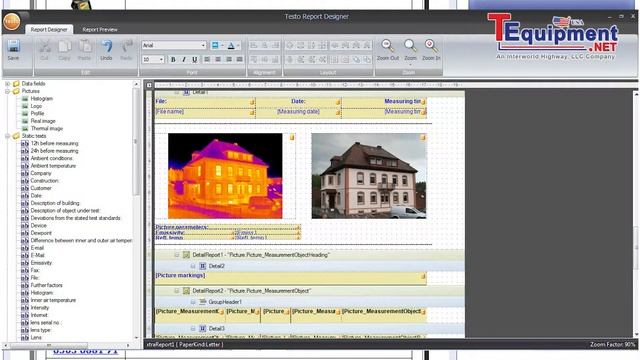640x360 pixels.
Task: Collapse the GroupHeader1 band
Action: coord(193,302)
